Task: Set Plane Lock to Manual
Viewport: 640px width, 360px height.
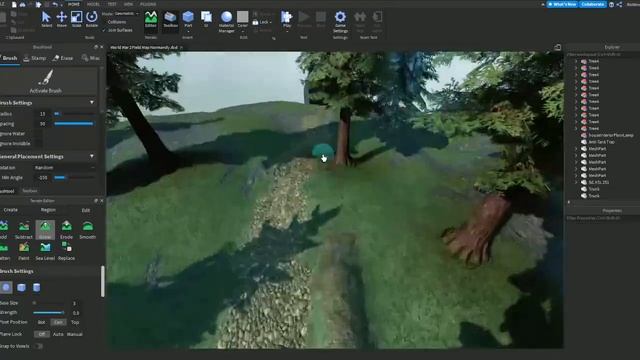Action: click(75, 334)
